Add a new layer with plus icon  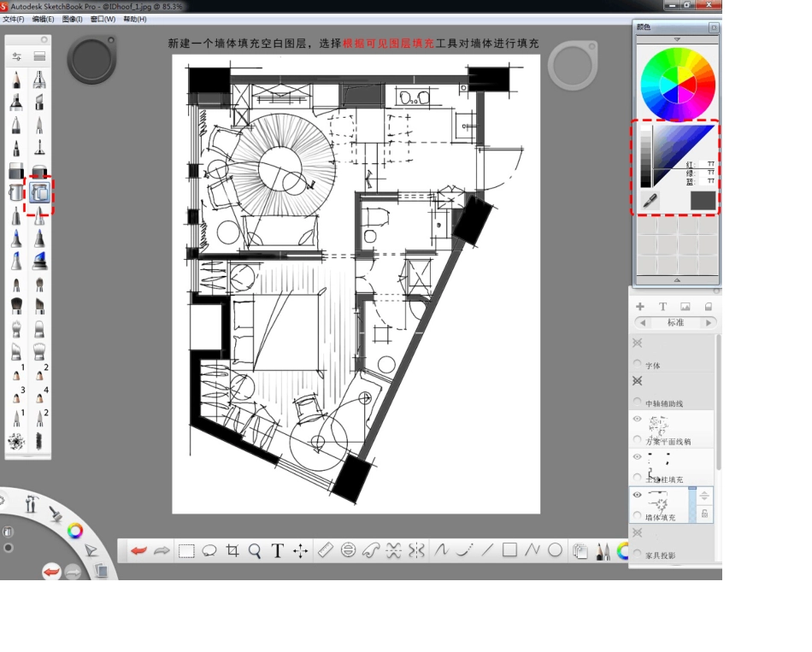coord(640,307)
